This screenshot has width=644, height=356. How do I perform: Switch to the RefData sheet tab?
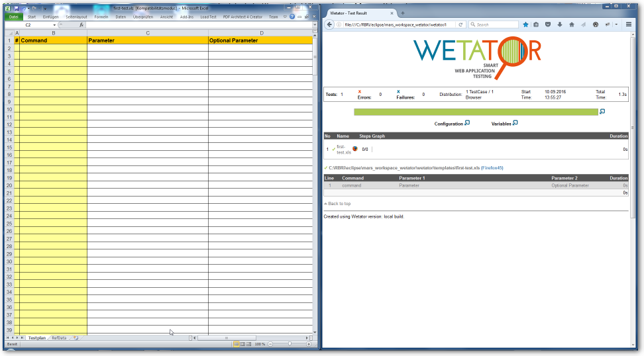[60, 337]
